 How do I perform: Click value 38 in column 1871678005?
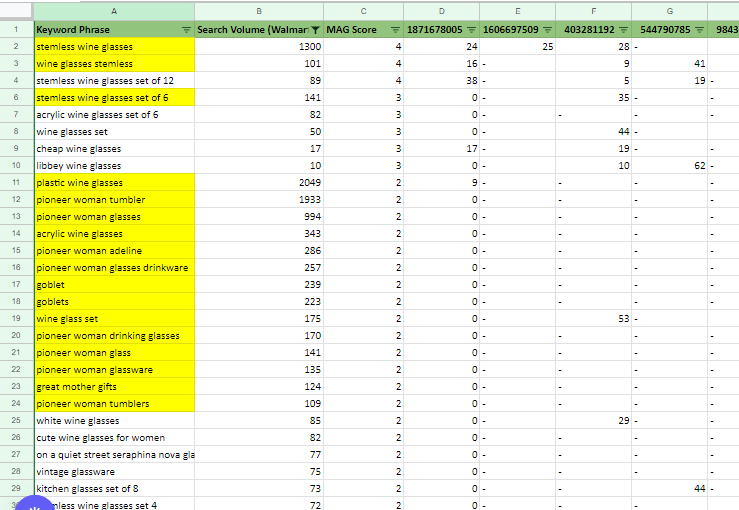(x=442, y=81)
